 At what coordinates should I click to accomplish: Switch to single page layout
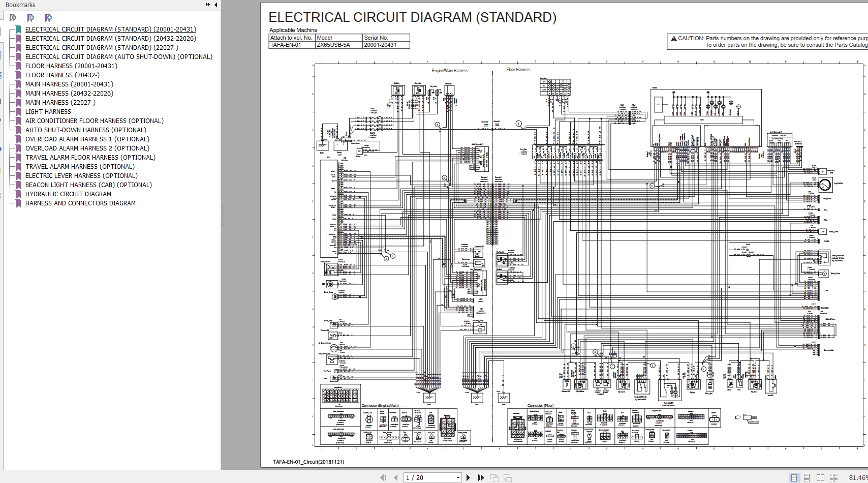click(794, 477)
